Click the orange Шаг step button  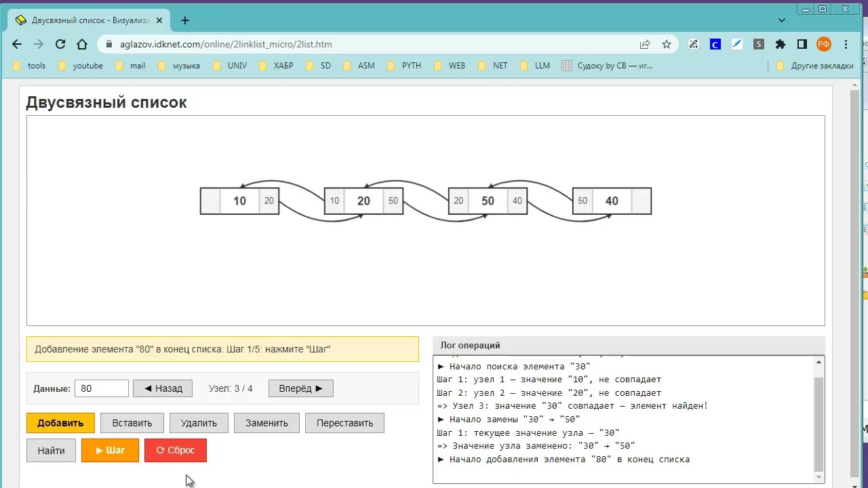(110, 450)
